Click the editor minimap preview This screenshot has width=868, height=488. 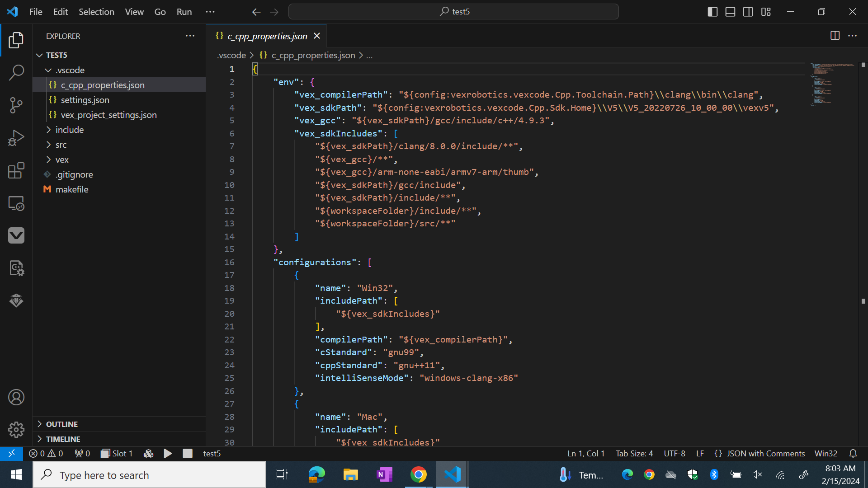[x=832, y=84]
